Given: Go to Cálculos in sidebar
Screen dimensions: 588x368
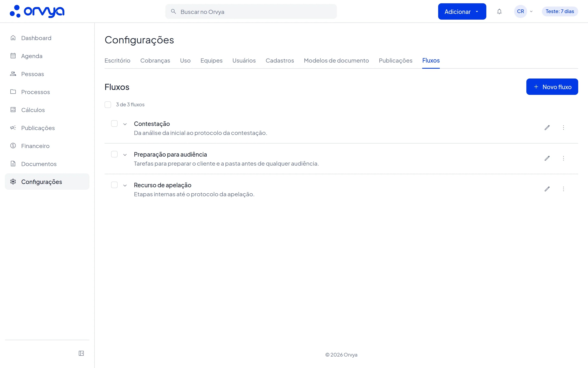Looking at the screenshot, I should 47,110.
